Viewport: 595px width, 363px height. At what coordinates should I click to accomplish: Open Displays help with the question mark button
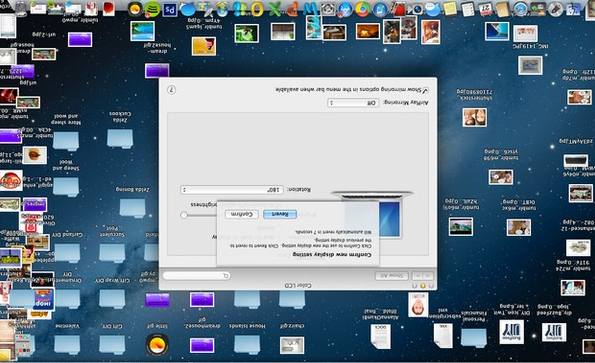(x=172, y=90)
